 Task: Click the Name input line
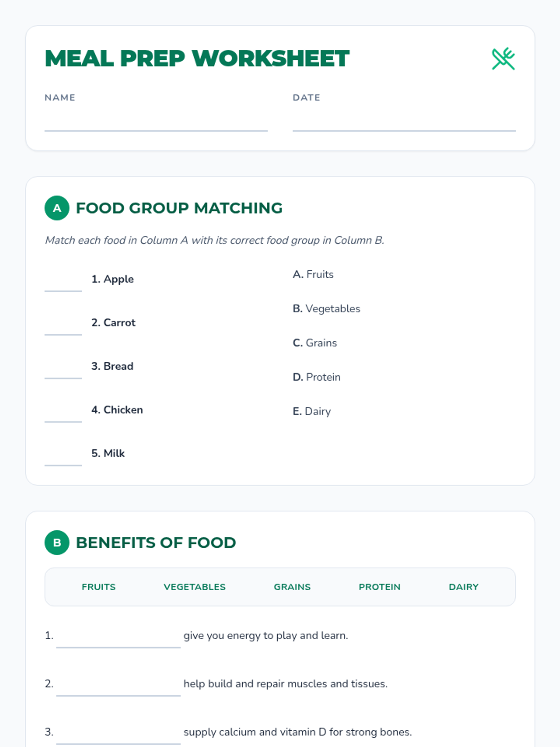point(156,121)
